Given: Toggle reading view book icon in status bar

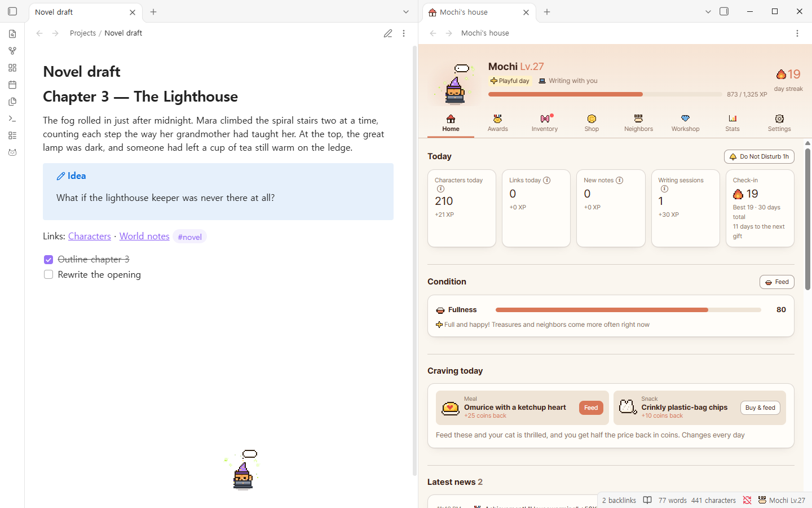Looking at the screenshot, I should coord(647,500).
